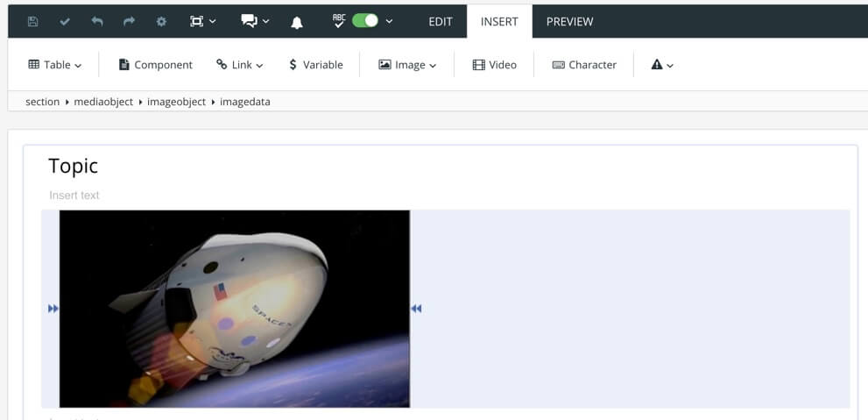
Task: Click the comments speech bubble icon
Action: pyautogui.click(x=249, y=22)
